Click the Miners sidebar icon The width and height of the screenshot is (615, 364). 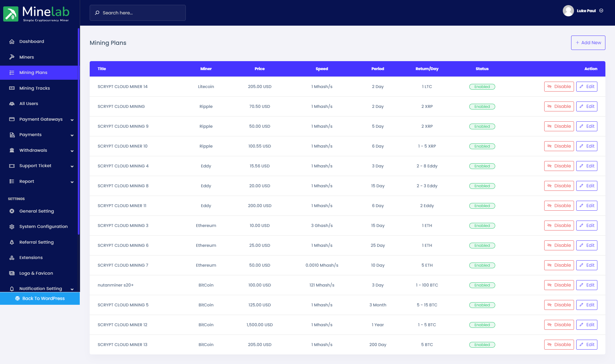pyautogui.click(x=12, y=57)
